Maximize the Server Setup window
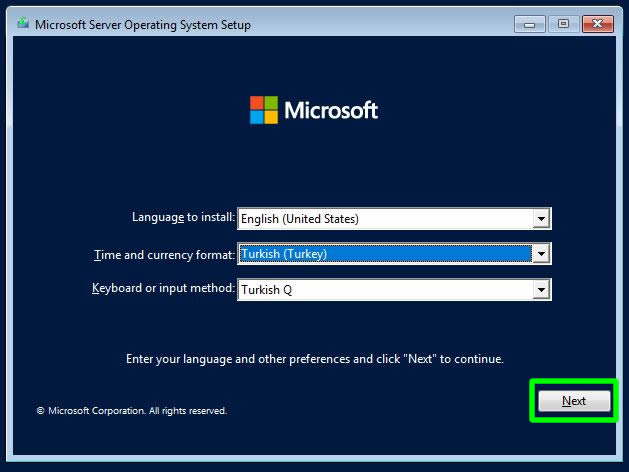629x472 pixels. click(x=562, y=24)
